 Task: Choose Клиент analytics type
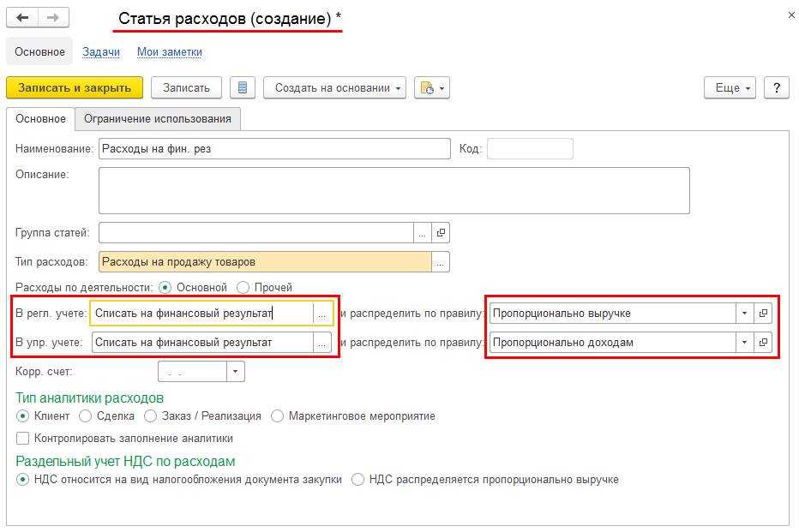click(22, 416)
